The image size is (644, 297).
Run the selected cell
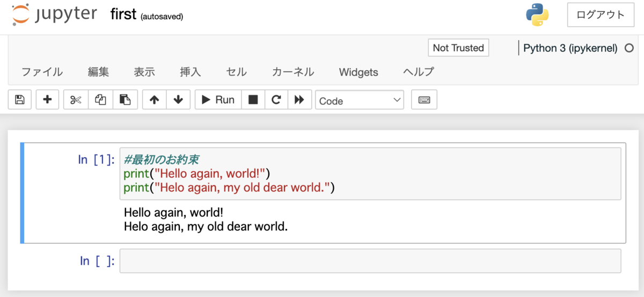pos(218,100)
